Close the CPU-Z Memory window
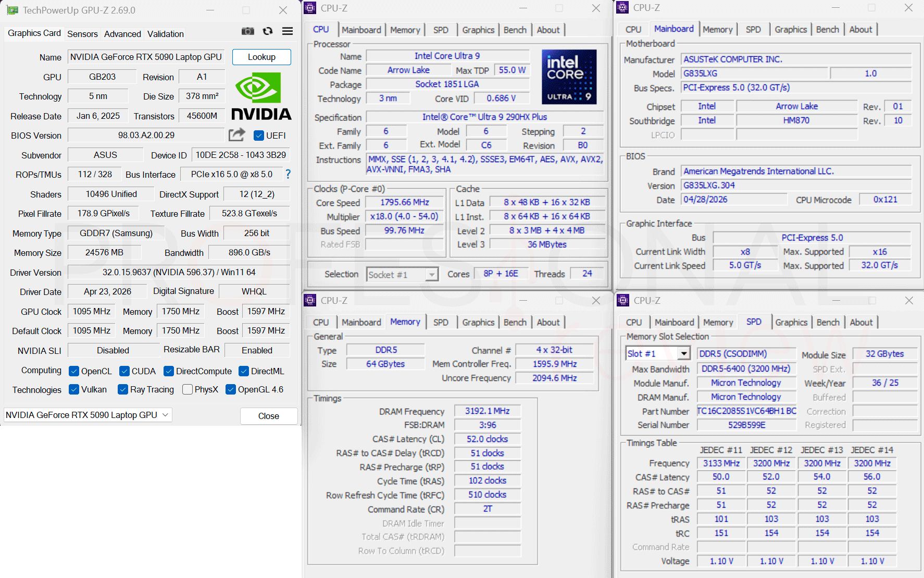This screenshot has width=924, height=578. (596, 300)
